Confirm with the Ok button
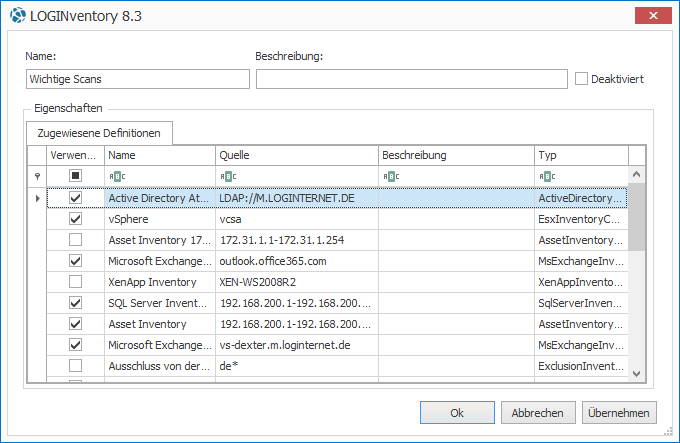The image size is (680, 443). [x=457, y=413]
